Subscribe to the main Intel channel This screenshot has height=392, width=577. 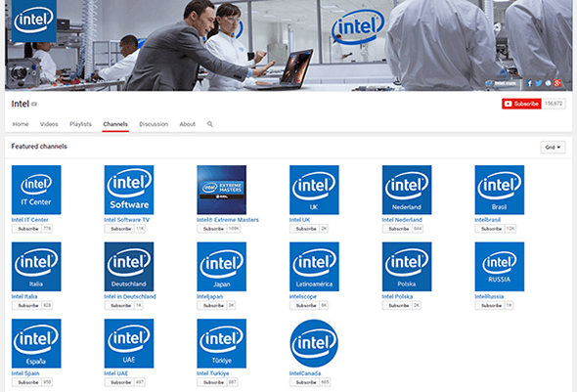(x=521, y=104)
